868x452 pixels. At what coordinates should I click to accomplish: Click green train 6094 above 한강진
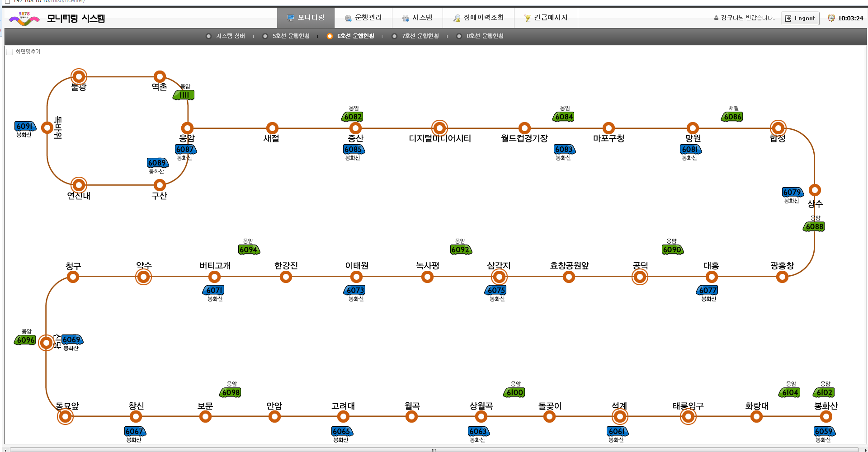249,250
